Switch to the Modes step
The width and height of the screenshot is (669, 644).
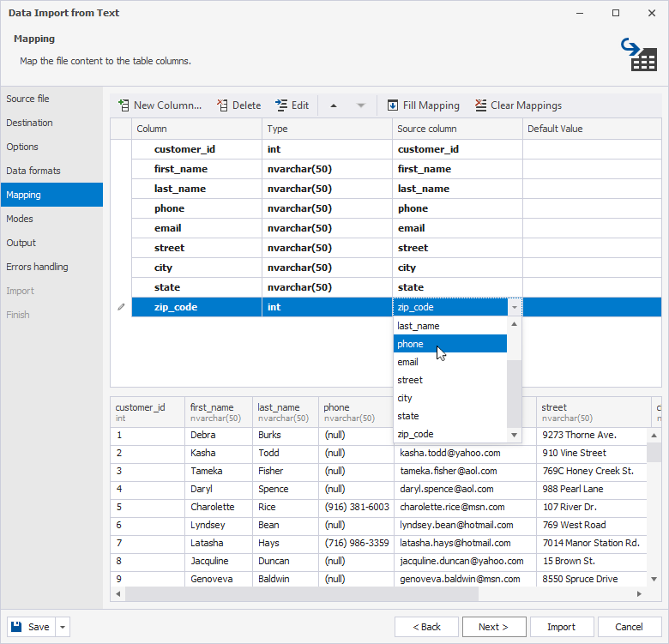(51, 219)
